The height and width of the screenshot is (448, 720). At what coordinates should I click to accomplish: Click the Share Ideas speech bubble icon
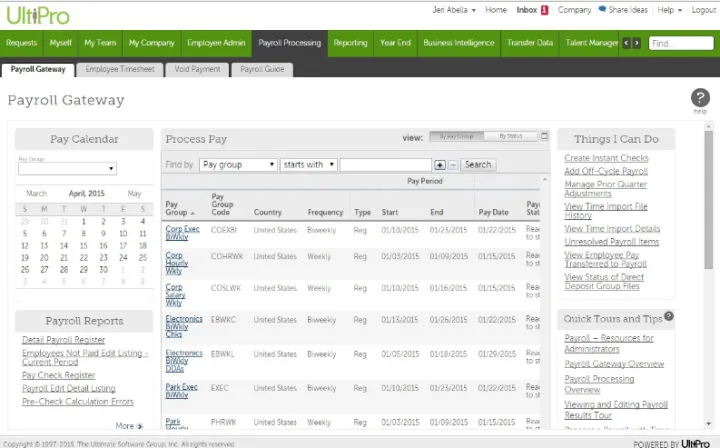602,9
